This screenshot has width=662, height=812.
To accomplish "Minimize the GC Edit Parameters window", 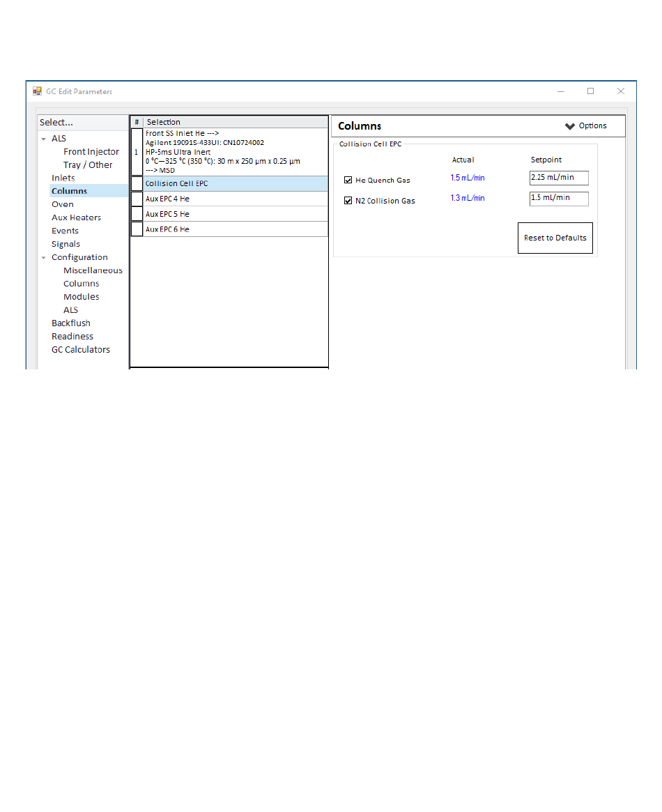I will click(x=560, y=91).
